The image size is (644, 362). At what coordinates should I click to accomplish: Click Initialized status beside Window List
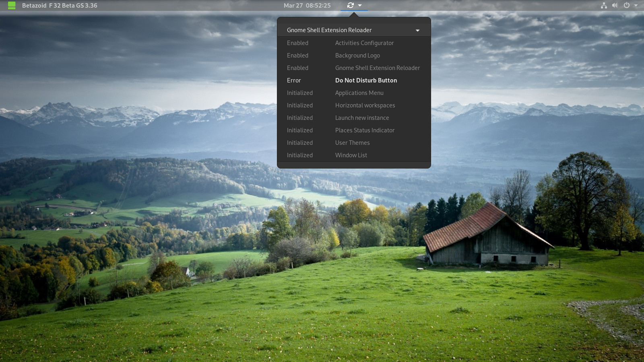pyautogui.click(x=299, y=155)
